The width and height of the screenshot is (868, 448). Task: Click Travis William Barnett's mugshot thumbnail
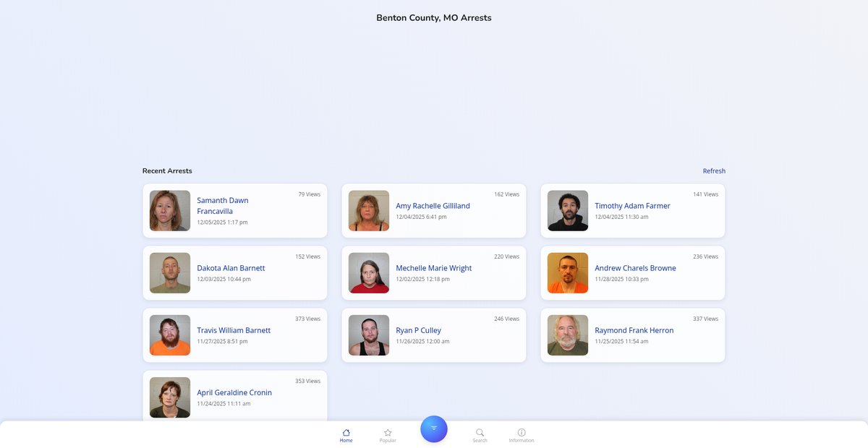170,335
